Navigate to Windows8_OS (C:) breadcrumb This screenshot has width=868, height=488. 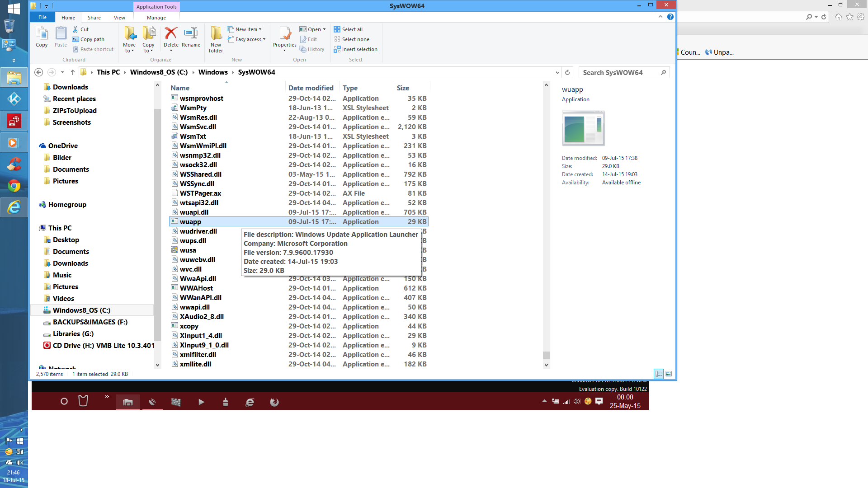159,72
